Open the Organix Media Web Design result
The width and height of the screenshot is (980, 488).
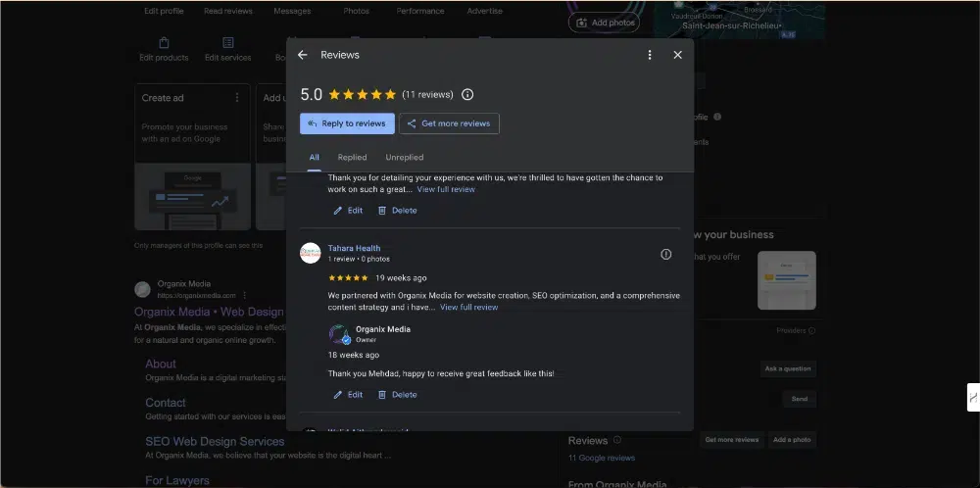209,312
